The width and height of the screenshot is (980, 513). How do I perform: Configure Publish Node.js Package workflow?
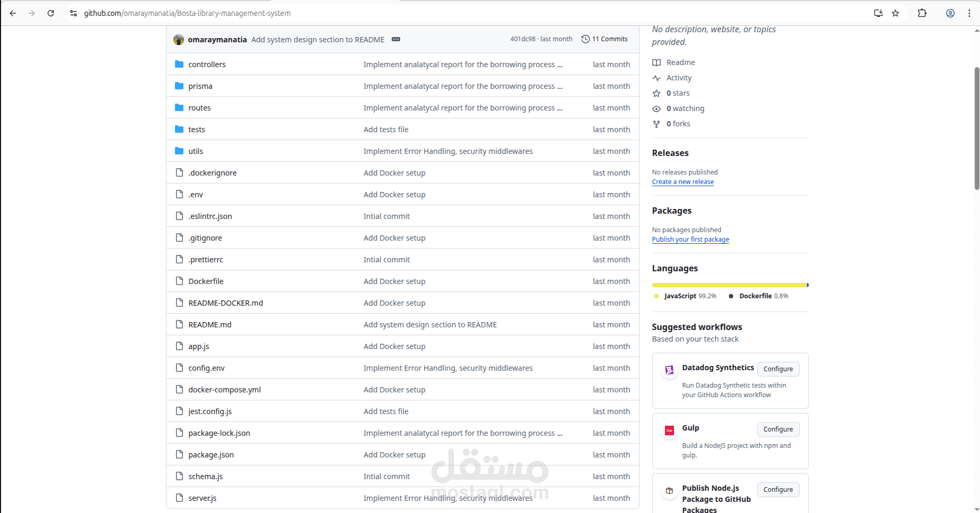pos(778,490)
